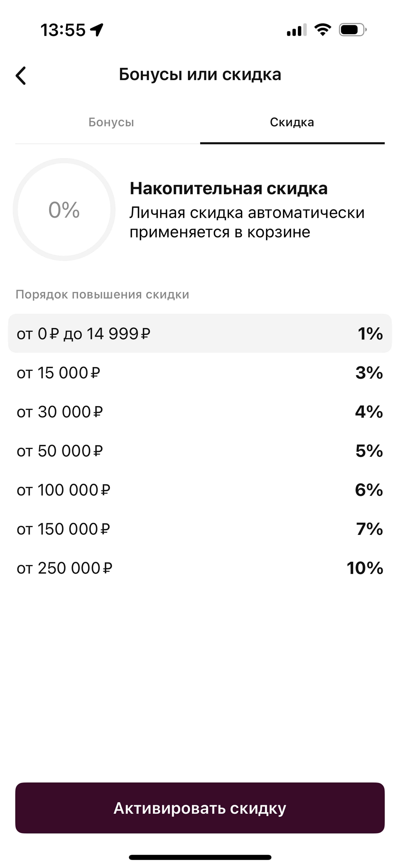The image size is (400, 868).
Task: Tap the Накопительная скидка heading
Action: (229, 188)
